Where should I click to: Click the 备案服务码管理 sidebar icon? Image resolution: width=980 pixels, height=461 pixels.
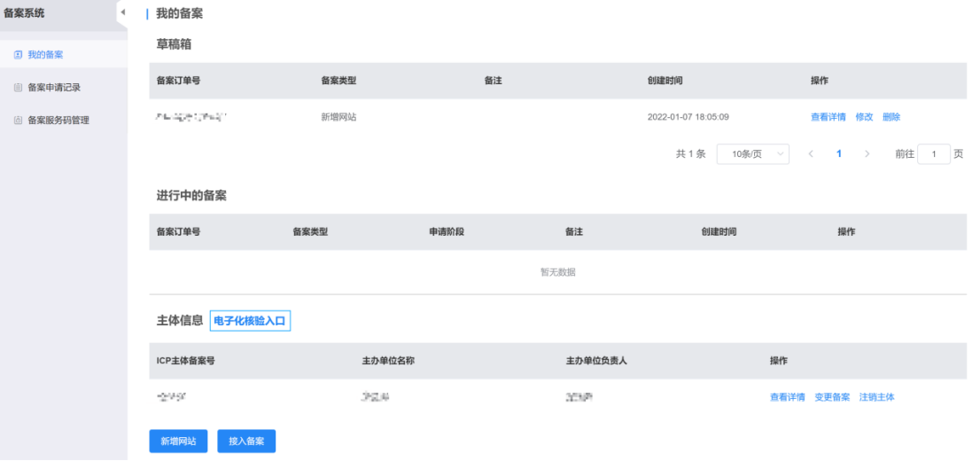[18, 121]
